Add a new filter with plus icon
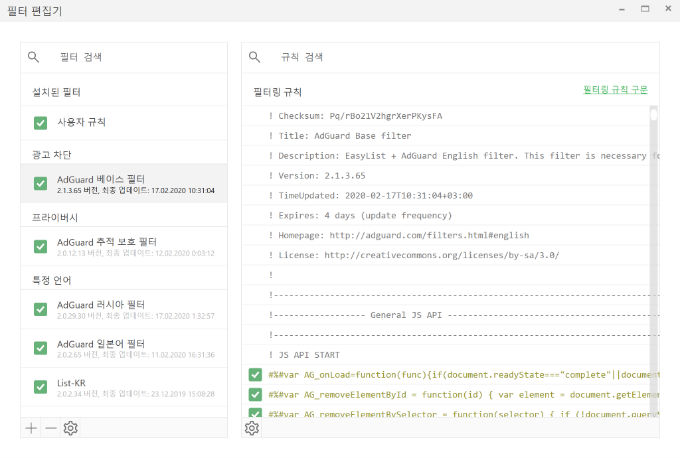 [31, 429]
